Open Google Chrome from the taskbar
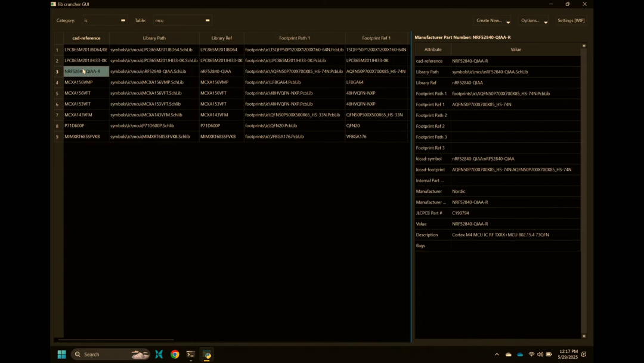 pos(175,355)
